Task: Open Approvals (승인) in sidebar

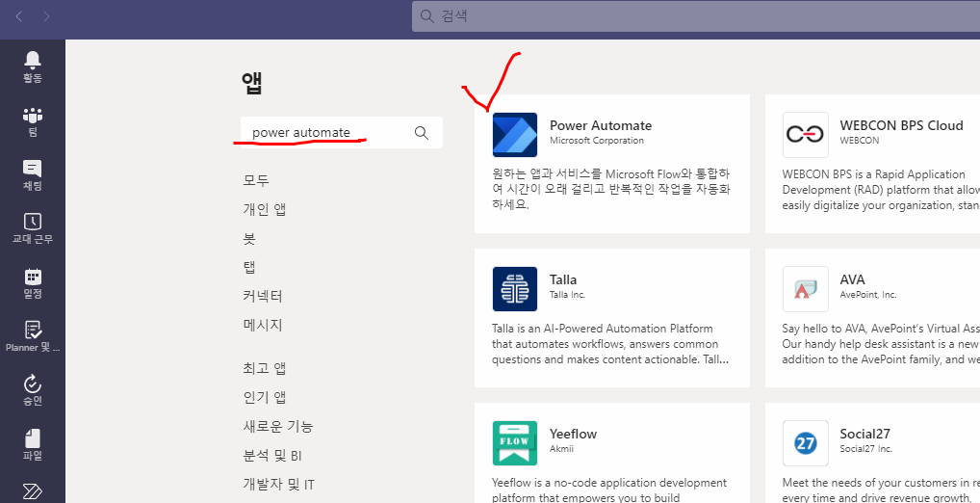Action: (x=33, y=390)
